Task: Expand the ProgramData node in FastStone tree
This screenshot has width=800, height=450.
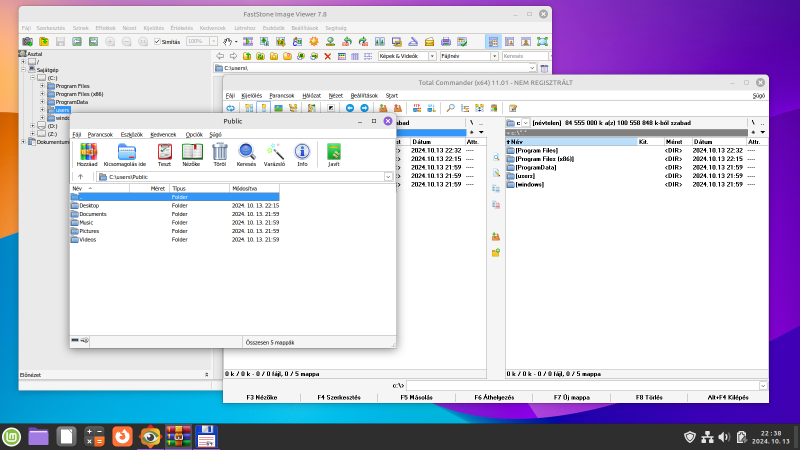Action: pos(42,102)
